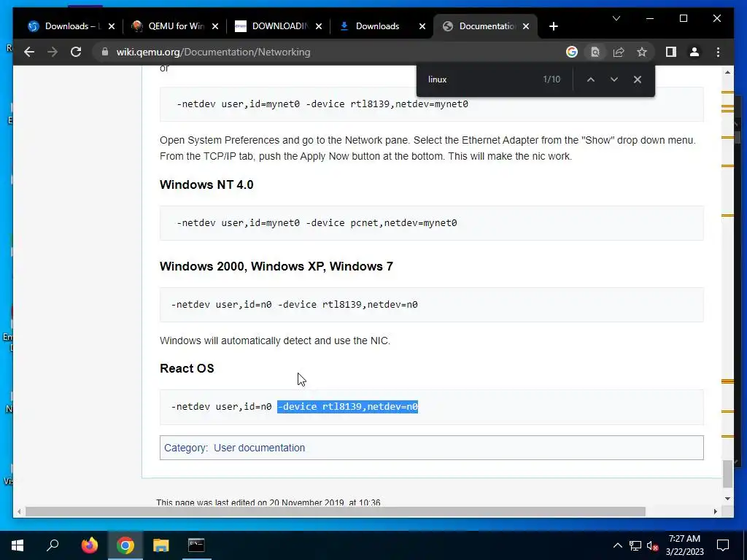Switch to the Downloads tab

point(376,26)
